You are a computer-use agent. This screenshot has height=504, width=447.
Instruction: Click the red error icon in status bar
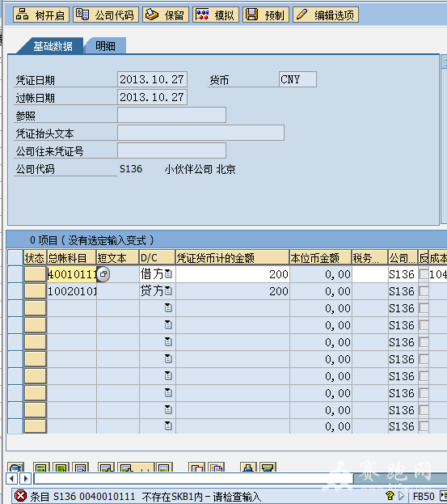(20, 496)
